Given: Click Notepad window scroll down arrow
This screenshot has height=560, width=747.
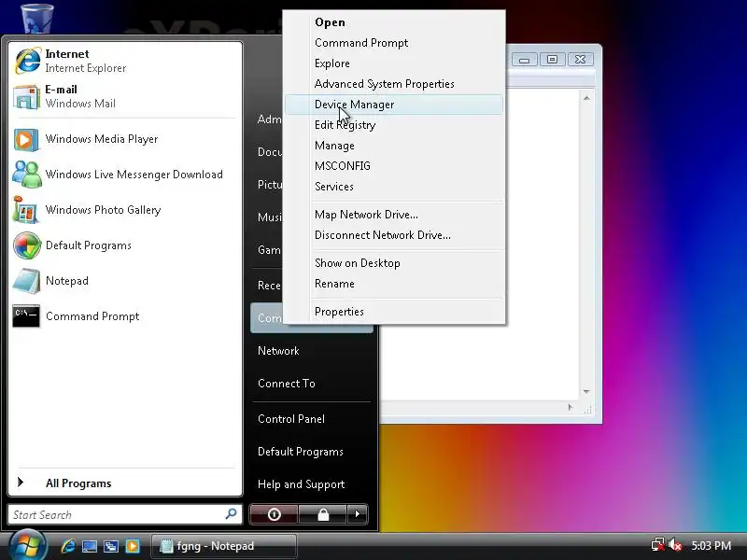Looking at the screenshot, I should [586, 392].
